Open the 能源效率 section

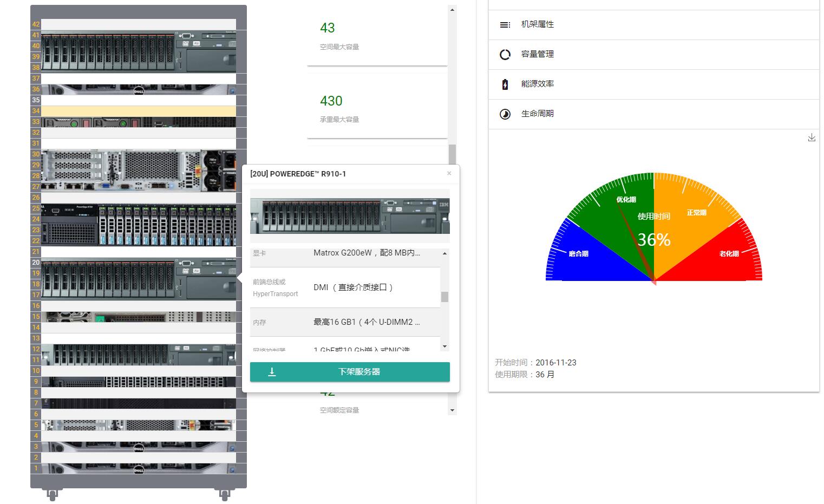[653, 84]
